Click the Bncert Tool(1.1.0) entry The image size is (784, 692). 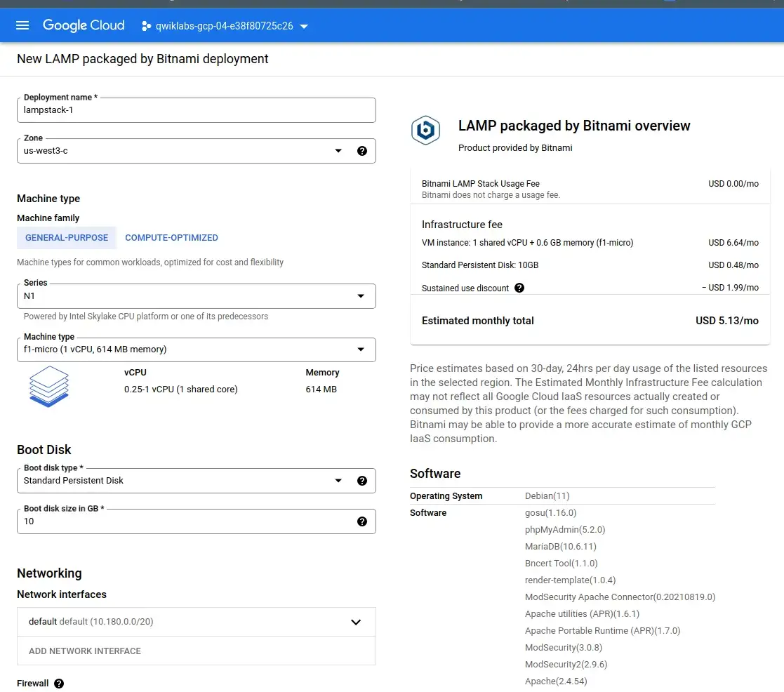click(x=561, y=564)
